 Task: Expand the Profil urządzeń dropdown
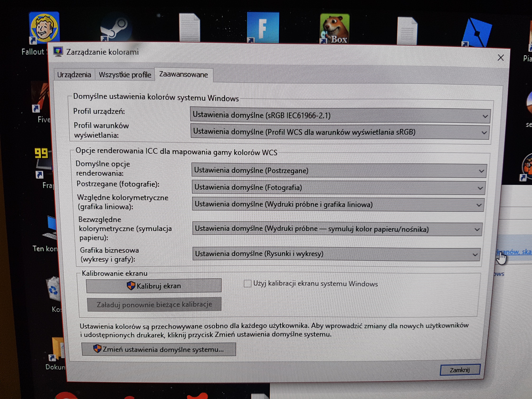pos(340,116)
